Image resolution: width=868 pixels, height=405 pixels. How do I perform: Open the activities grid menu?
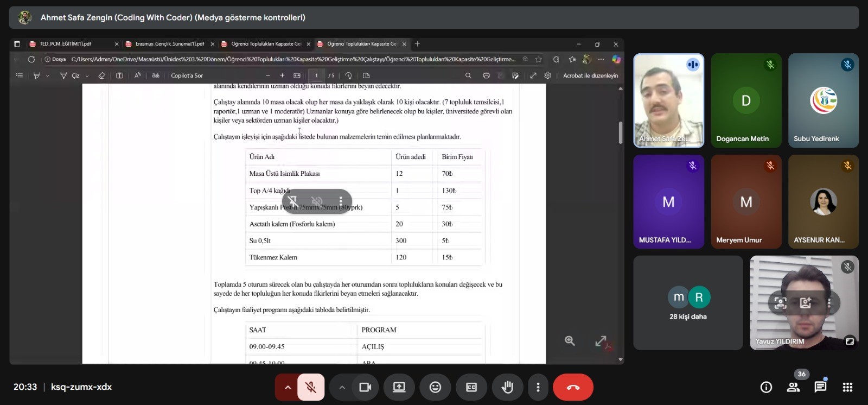[847, 387]
